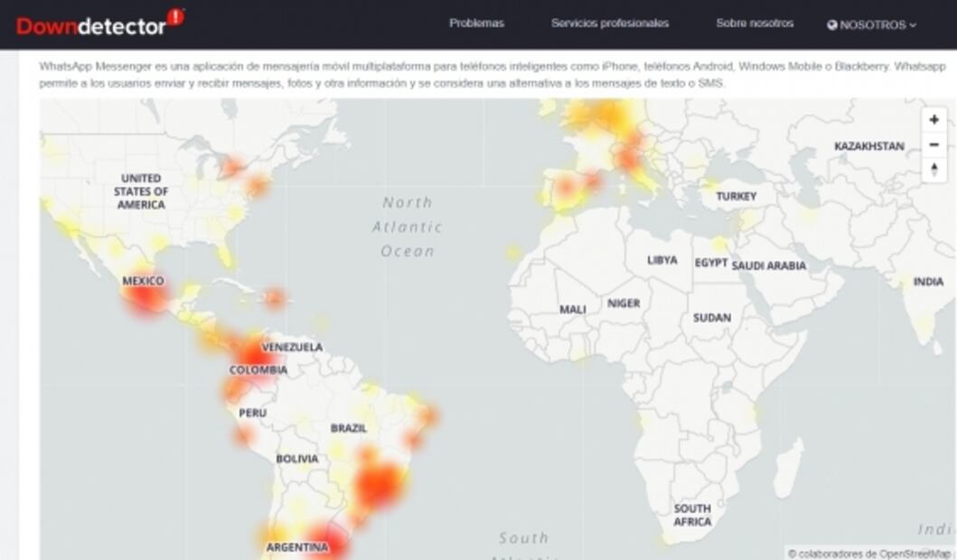Click the United States of America label
This screenshot has width=957, height=560.
(x=141, y=191)
